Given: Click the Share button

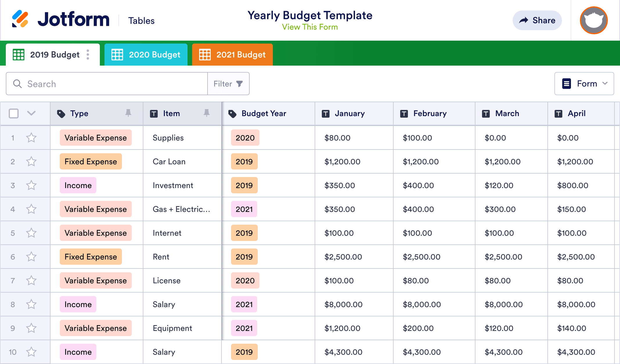Looking at the screenshot, I should (x=537, y=20).
